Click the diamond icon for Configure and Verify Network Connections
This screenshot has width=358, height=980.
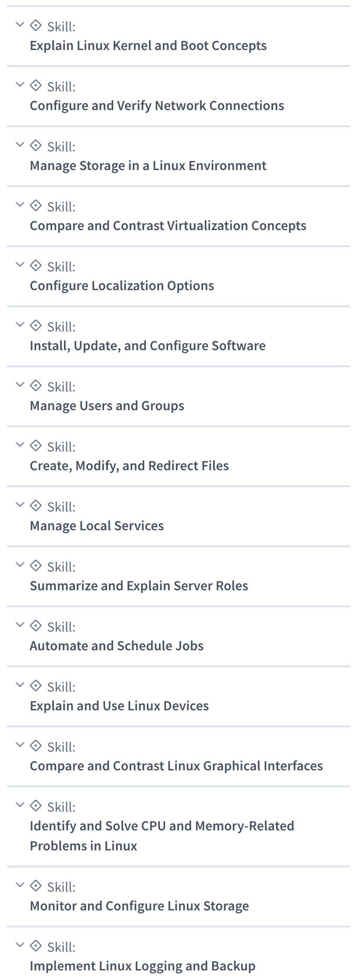pyautogui.click(x=36, y=85)
